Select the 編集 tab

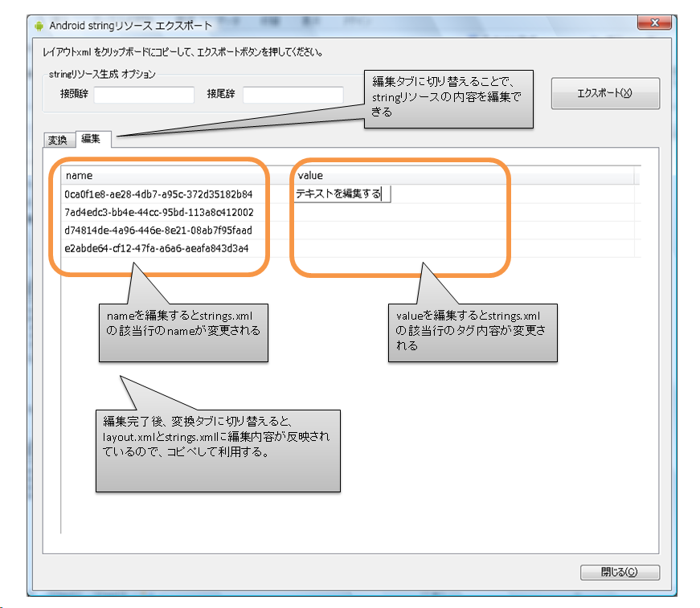tap(91, 139)
